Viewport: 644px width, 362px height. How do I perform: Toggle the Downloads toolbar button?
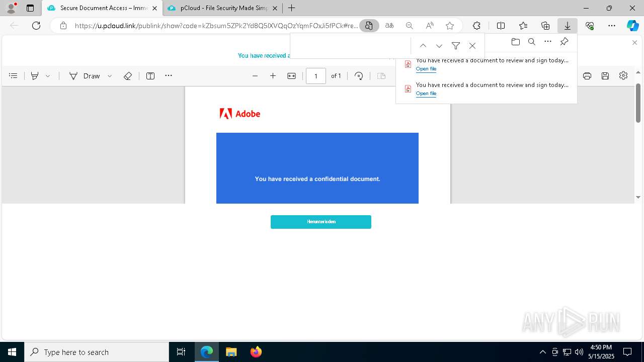[x=568, y=26]
